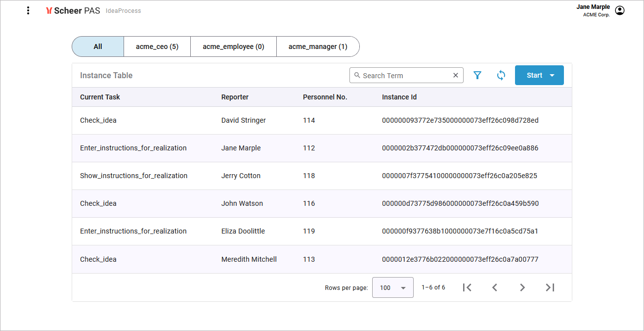This screenshot has height=331, width=644.
Task: Click the Scheer PAS logo
Action: tap(73, 10)
